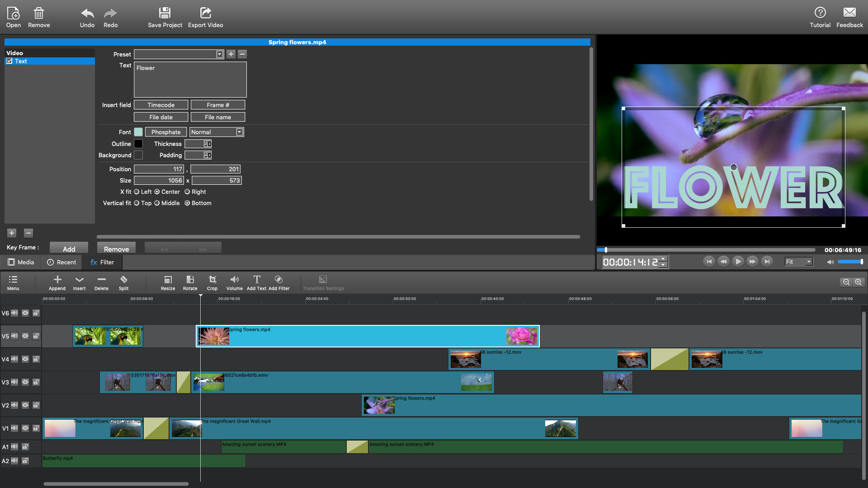The height and width of the screenshot is (488, 868).
Task: Expand font name dropdown for Phosphate
Action: click(x=166, y=131)
